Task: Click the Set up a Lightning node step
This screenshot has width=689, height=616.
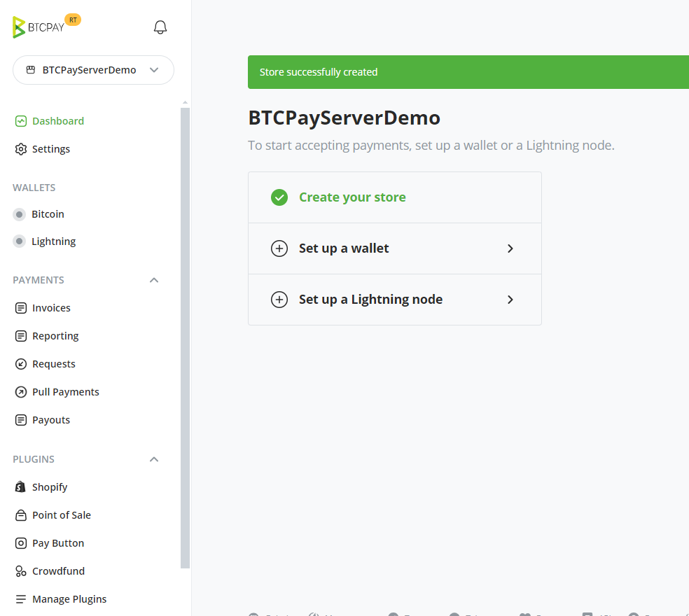Action: 394,300
